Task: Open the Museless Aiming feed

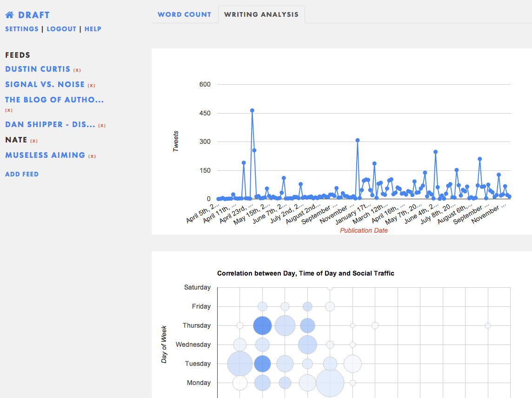Action: [45, 155]
